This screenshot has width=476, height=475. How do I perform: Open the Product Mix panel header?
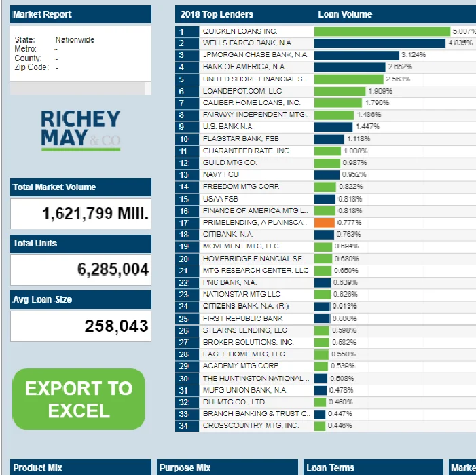tap(80, 468)
